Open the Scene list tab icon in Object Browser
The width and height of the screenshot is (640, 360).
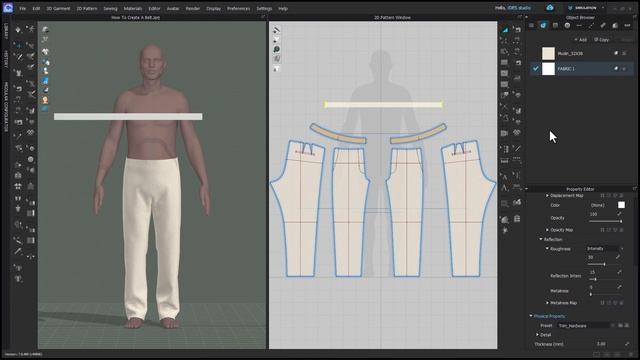(531, 25)
